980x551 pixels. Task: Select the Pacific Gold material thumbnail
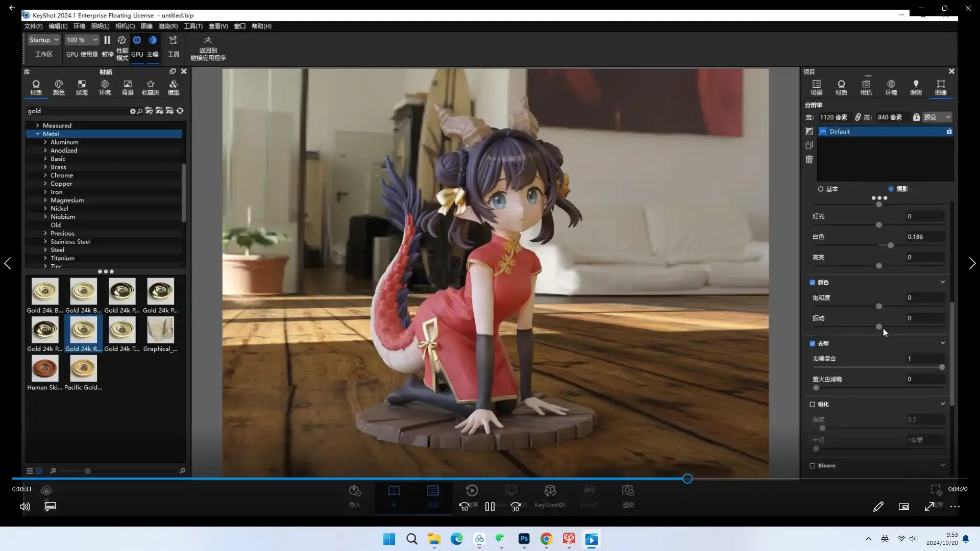83,368
